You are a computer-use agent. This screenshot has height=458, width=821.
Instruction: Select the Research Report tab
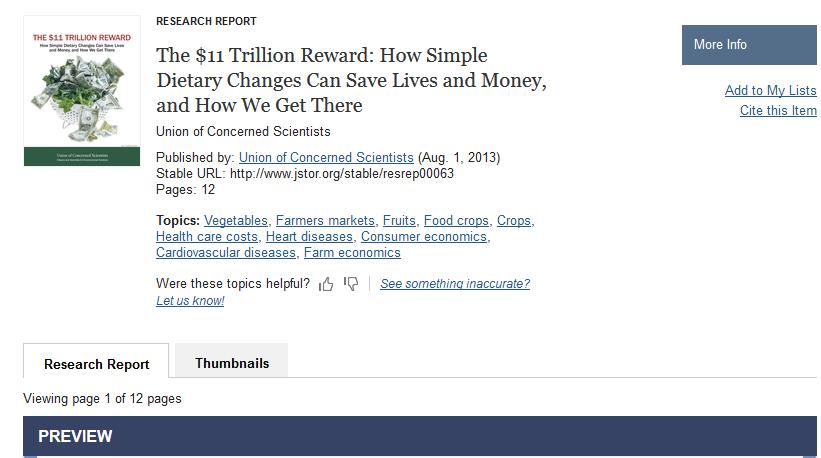click(x=96, y=364)
